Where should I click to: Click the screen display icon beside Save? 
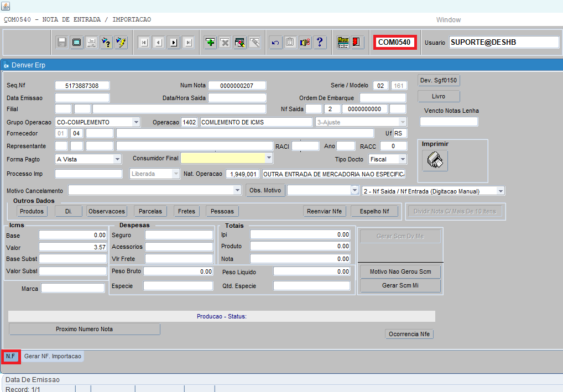tap(76, 43)
